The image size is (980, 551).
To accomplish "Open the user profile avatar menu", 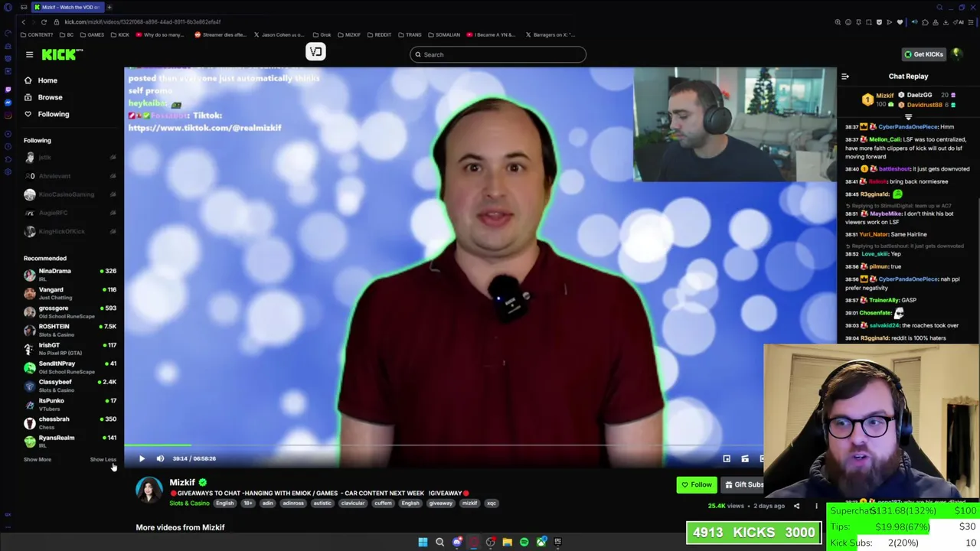I will pyautogui.click(x=956, y=54).
